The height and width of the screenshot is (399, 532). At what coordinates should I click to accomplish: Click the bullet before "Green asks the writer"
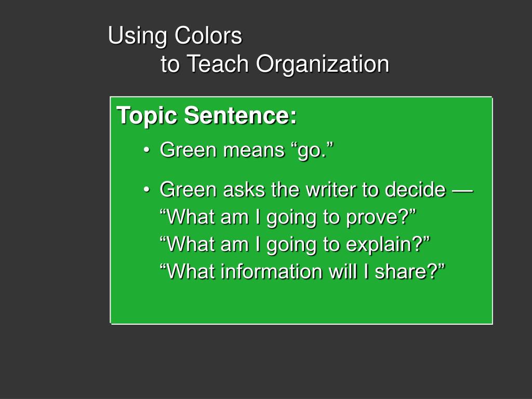pyautogui.click(x=146, y=189)
